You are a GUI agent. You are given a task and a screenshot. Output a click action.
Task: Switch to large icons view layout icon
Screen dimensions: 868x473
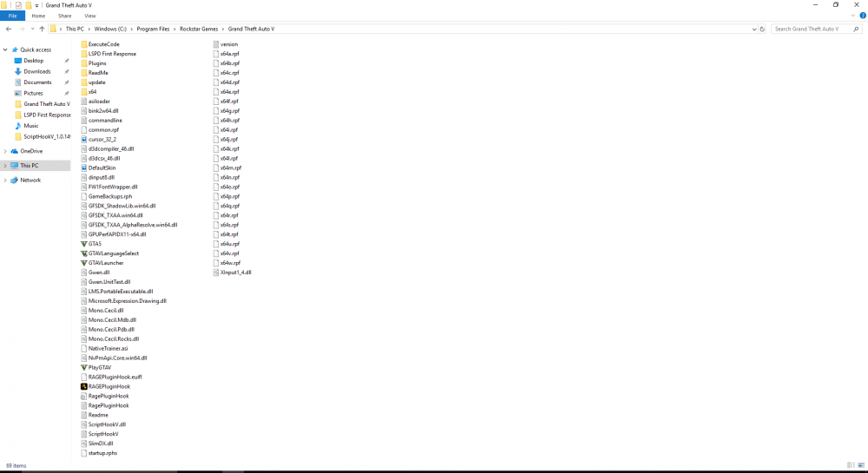click(861, 465)
